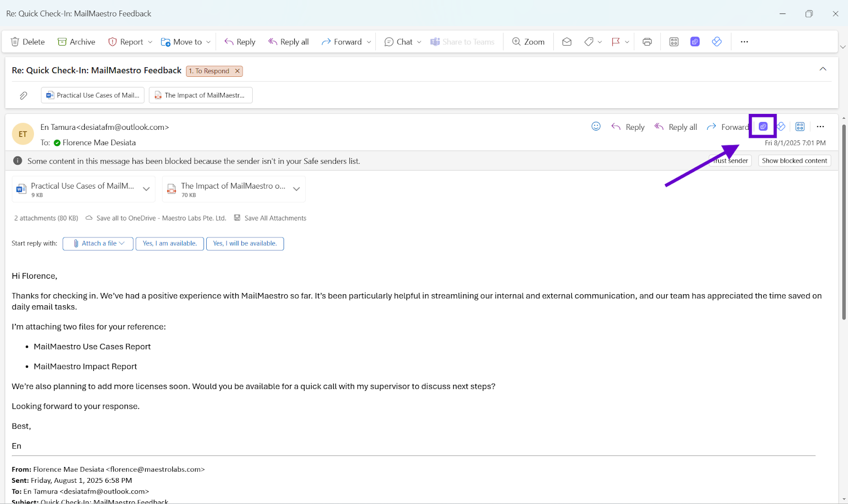The width and height of the screenshot is (848, 504).
Task: Collapse the conversation header chevron
Action: click(823, 69)
